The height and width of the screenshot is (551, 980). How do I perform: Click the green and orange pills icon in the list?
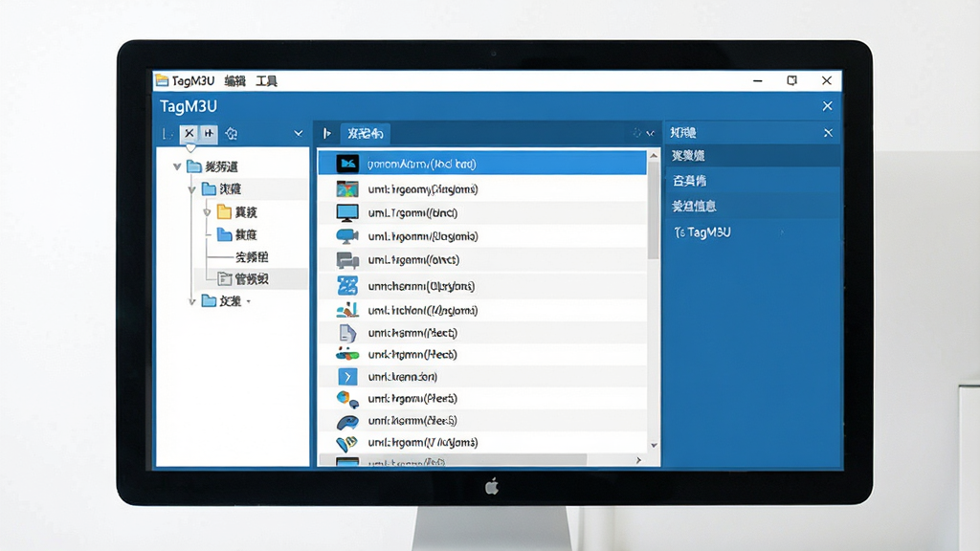(x=347, y=354)
